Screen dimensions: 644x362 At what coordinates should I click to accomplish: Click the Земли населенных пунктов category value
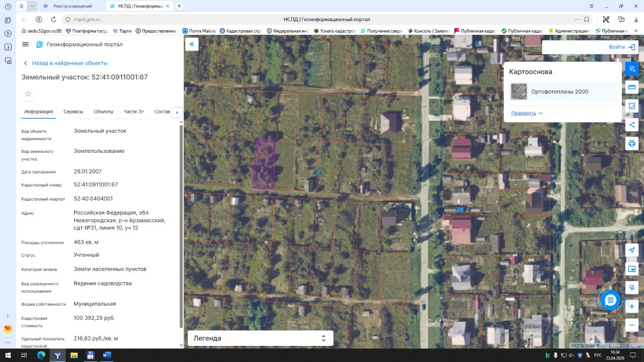(110, 269)
